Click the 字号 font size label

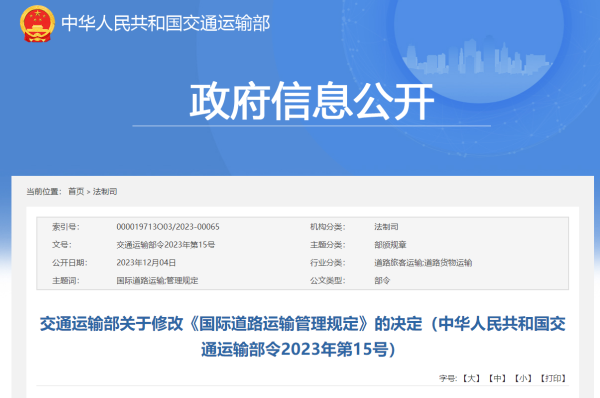click(x=448, y=378)
